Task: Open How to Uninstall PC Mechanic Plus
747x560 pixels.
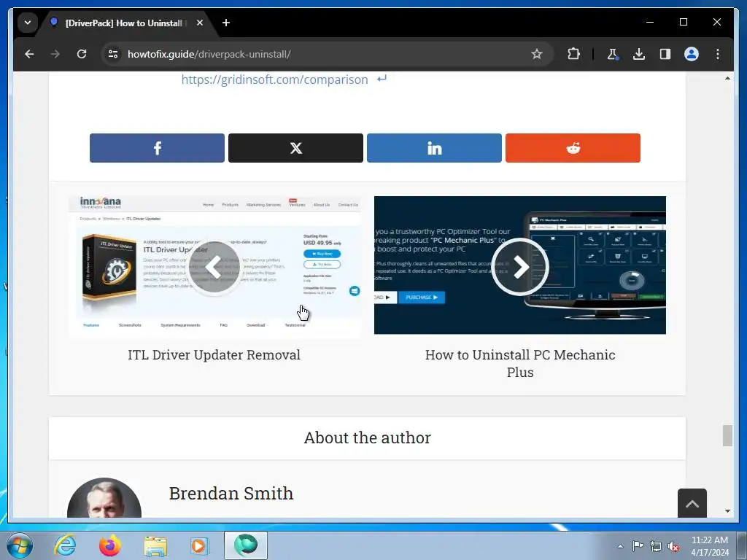Action: (520, 363)
